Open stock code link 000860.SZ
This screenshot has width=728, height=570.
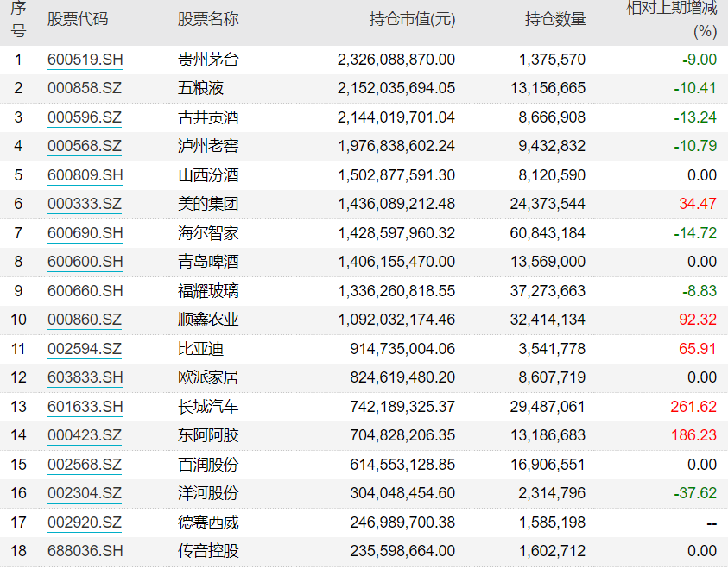(x=85, y=320)
